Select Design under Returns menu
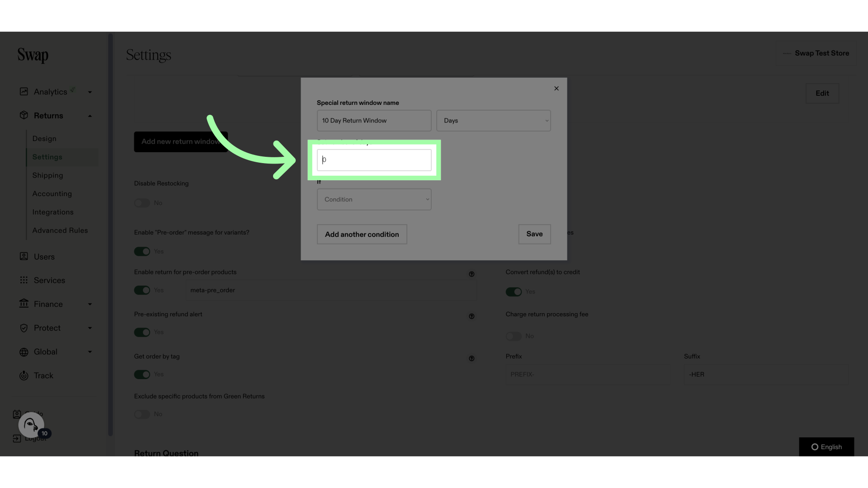This screenshot has height=488, width=868. (45, 138)
